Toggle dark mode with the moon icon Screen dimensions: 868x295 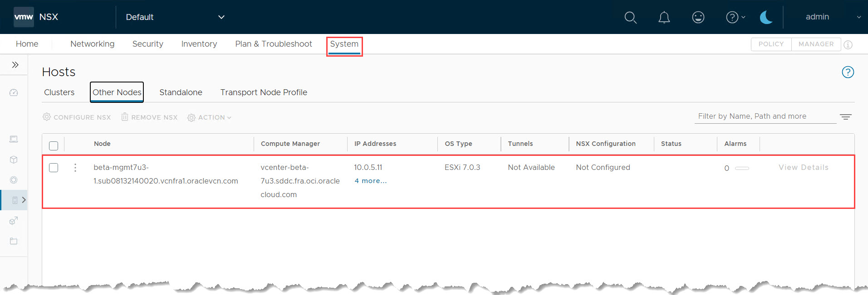coord(766,17)
